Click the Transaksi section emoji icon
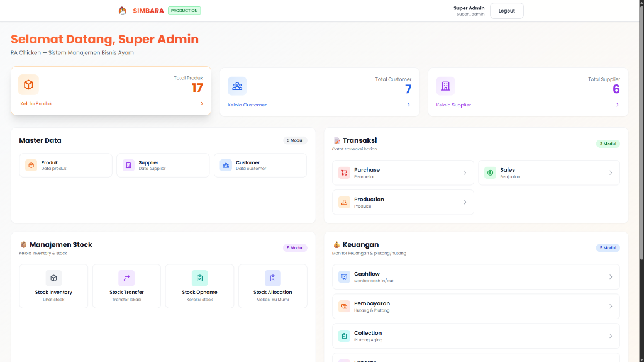Viewport: 644px width, 362px height. click(337, 140)
